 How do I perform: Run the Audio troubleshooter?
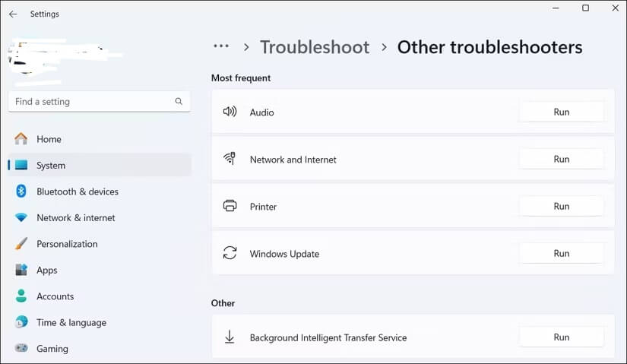pyautogui.click(x=561, y=112)
